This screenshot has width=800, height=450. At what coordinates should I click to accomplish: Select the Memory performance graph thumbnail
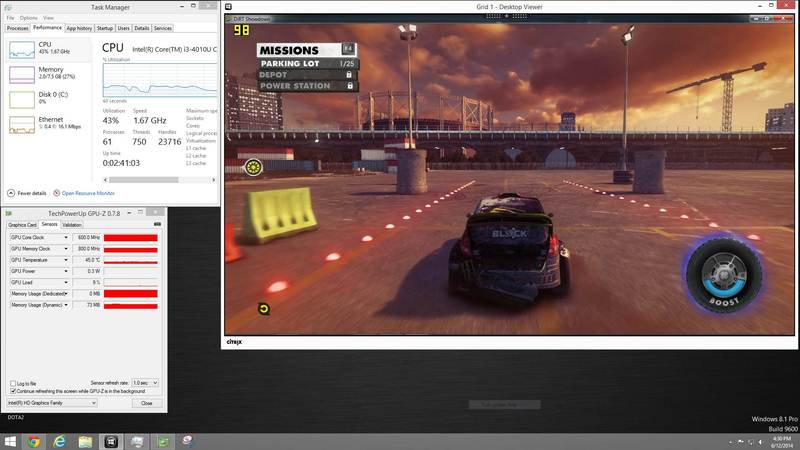click(21, 75)
